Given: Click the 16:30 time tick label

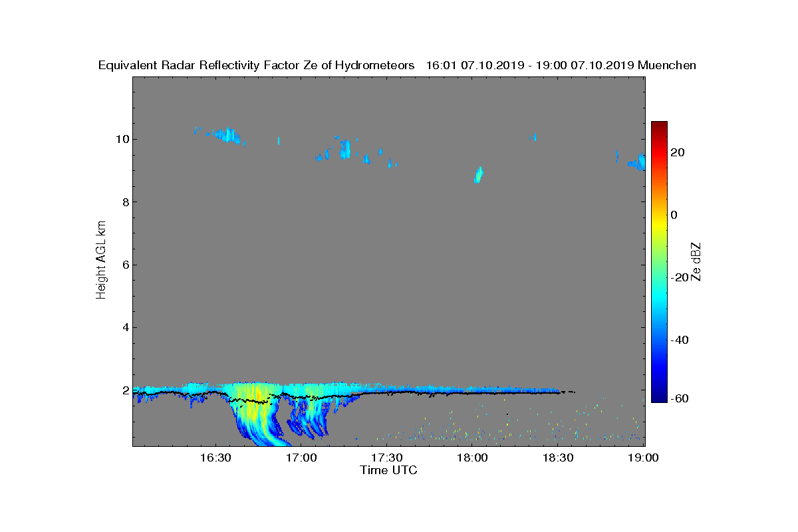Looking at the screenshot, I should (215, 458).
